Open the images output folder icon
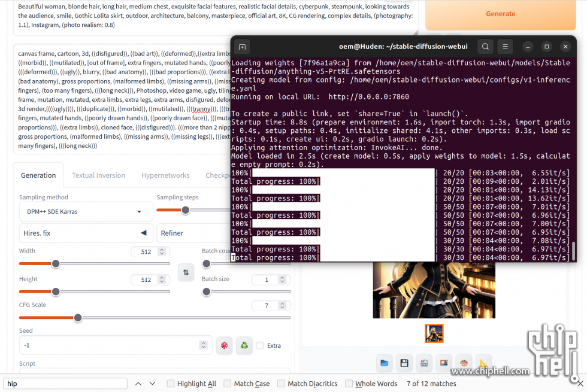 click(384, 363)
